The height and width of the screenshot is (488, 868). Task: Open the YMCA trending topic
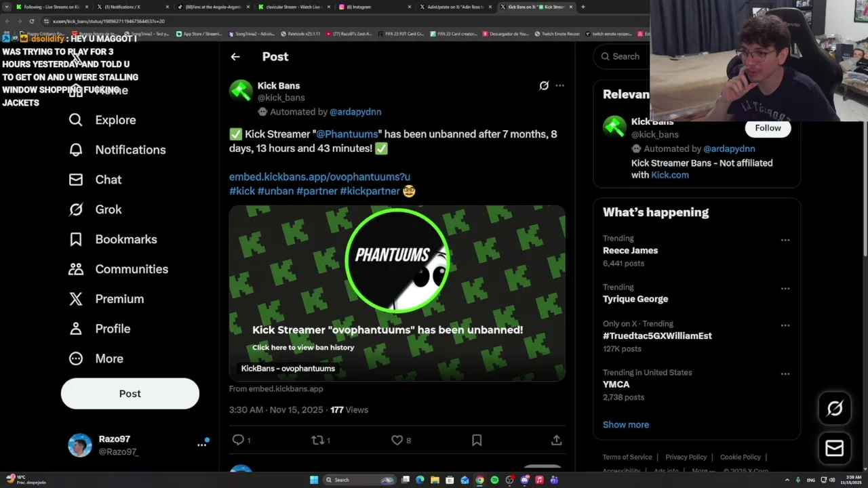coord(616,384)
